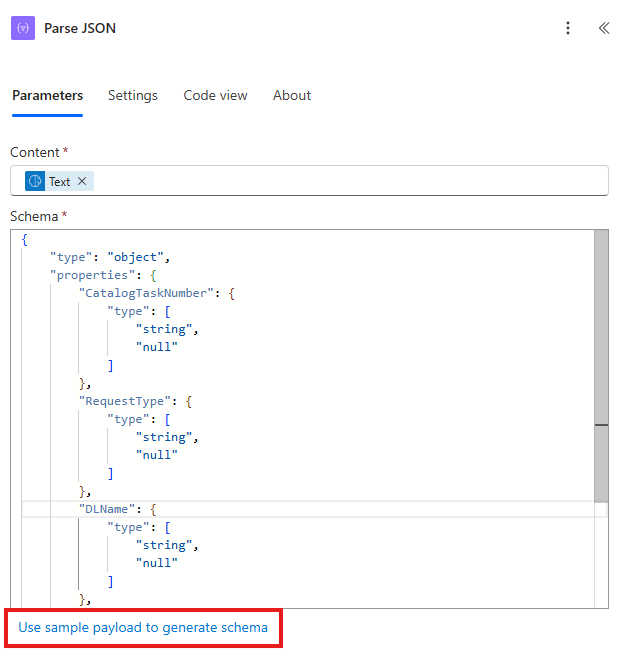Open the three-dot more options menu

point(568,28)
